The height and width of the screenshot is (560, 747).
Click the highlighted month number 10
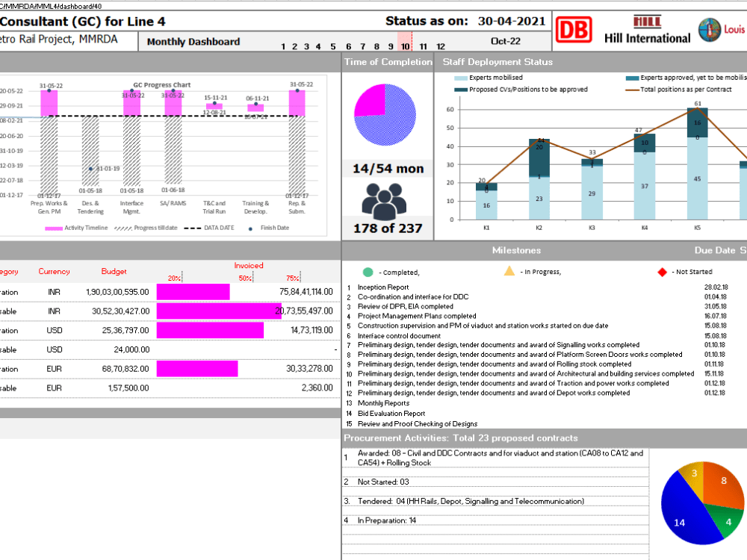[406, 46]
